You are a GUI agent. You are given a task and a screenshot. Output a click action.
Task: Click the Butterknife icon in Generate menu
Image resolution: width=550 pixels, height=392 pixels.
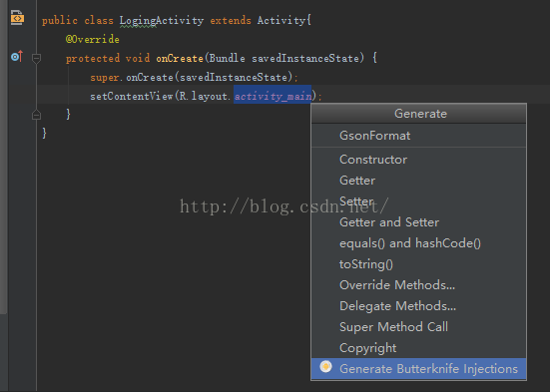[325, 367]
